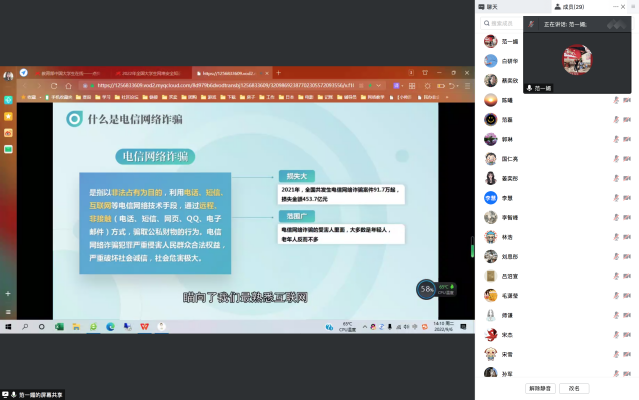
Task: Open Excel from the taskbar
Action: (59, 326)
